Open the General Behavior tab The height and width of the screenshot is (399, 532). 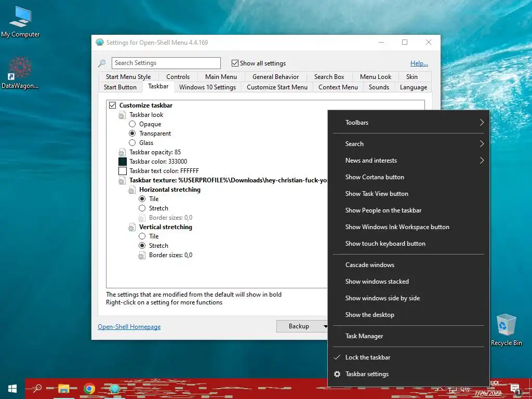click(275, 77)
